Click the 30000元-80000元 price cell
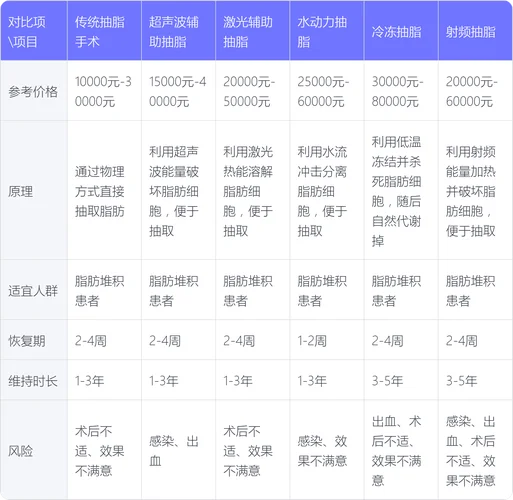The width and height of the screenshot is (513, 500). tap(401, 91)
